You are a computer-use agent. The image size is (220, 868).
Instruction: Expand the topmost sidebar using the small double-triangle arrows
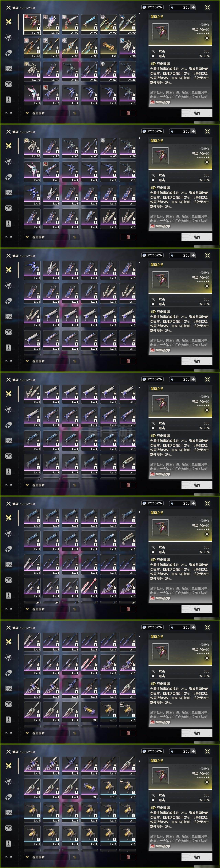pos(9,113)
